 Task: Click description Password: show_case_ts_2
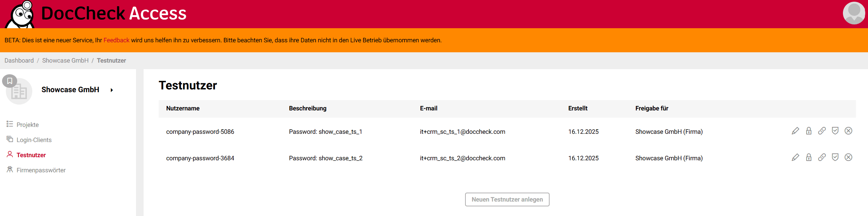tap(326, 158)
